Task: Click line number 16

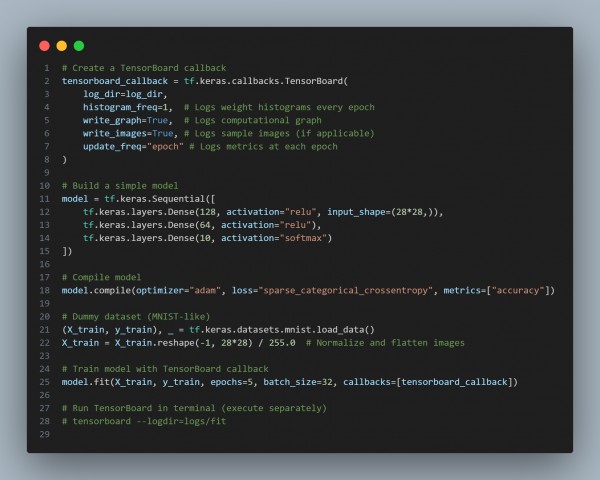Action: point(44,264)
